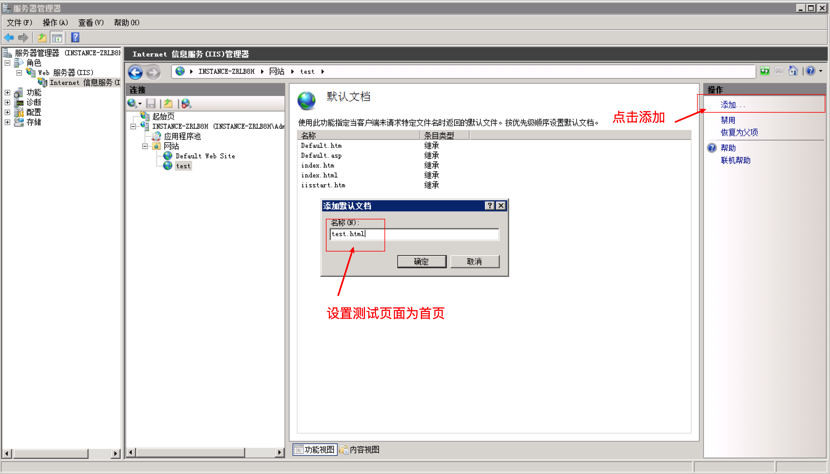Click the Start Page icon in Connections tree

coord(145,116)
